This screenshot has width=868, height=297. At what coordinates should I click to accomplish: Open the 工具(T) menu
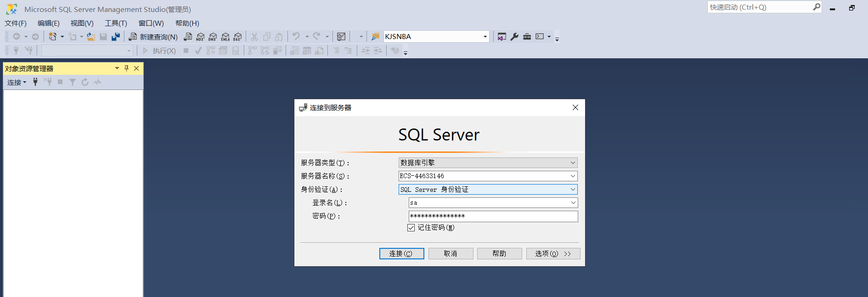tap(116, 23)
